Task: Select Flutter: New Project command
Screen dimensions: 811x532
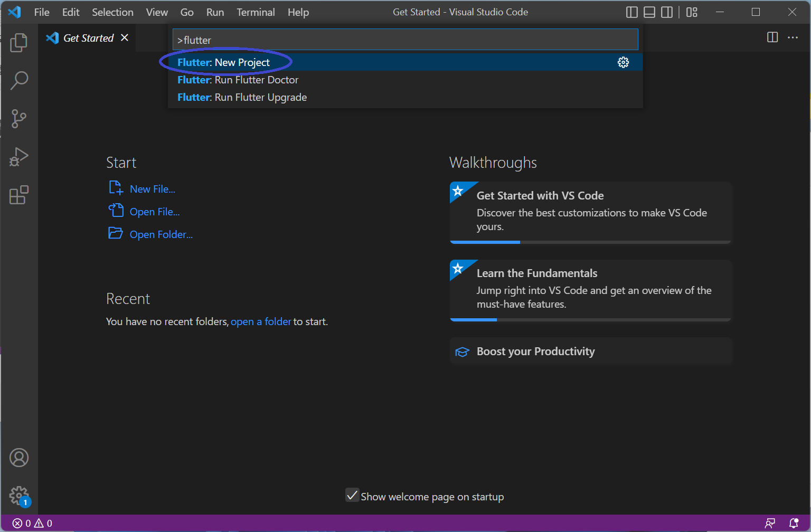Action: pyautogui.click(x=405, y=62)
